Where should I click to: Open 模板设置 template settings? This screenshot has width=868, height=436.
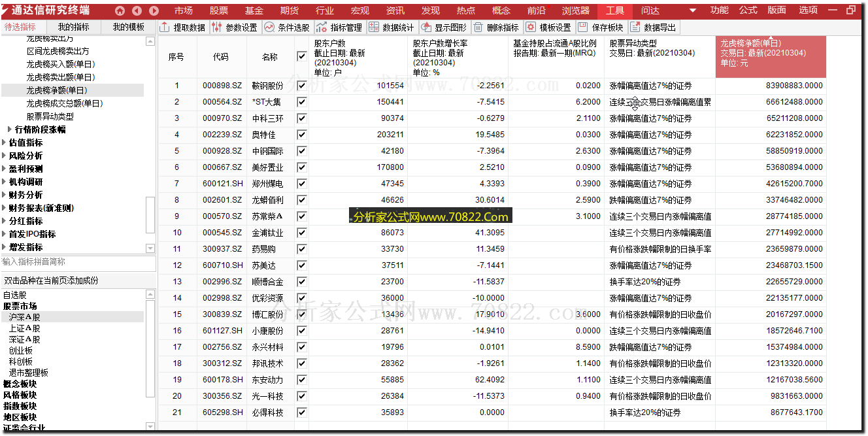[548, 27]
